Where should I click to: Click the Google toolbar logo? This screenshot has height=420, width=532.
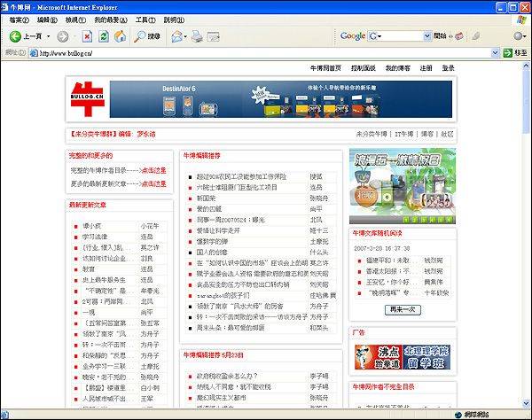[353, 35]
